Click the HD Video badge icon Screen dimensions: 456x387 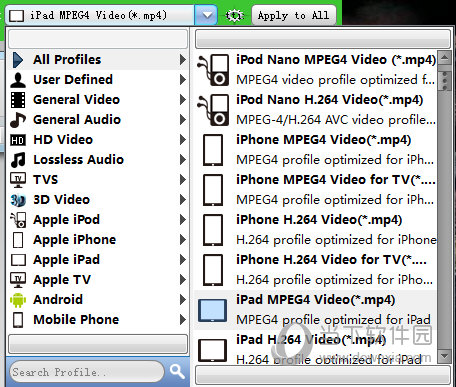(x=18, y=140)
